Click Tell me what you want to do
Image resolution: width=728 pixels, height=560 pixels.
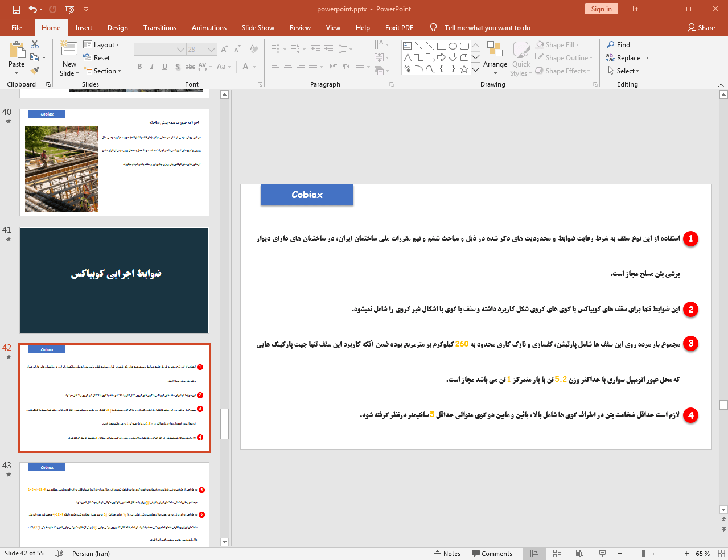coord(487,28)
